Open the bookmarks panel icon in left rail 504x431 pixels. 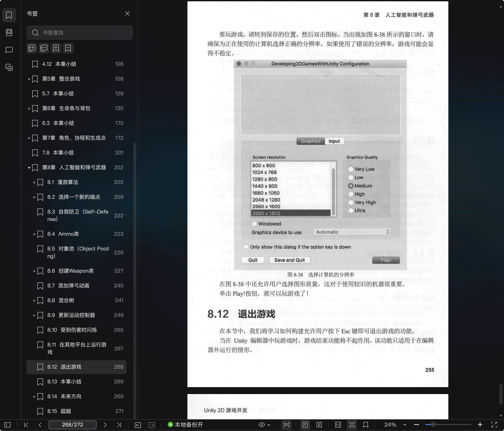[x=9, y=15]
